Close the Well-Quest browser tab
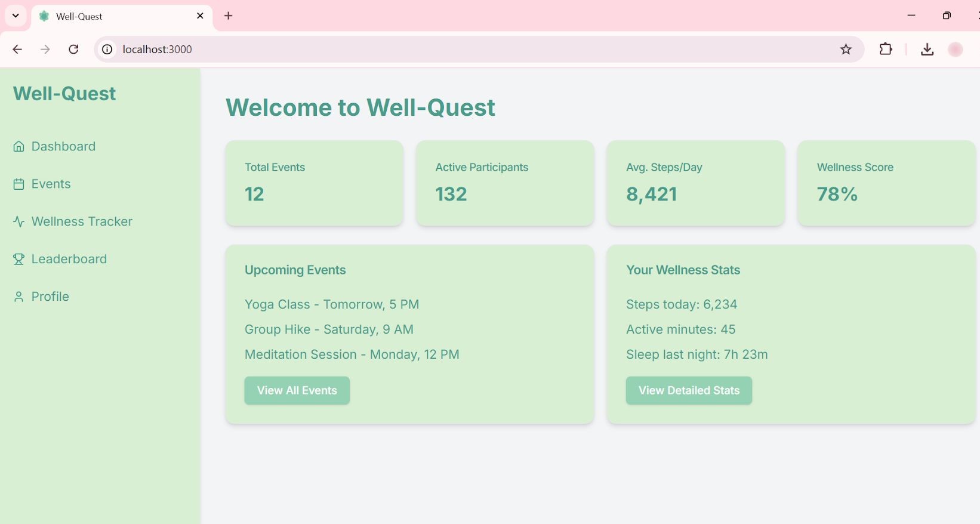Screen dimensions: 980x524 (x=200, y=16)
